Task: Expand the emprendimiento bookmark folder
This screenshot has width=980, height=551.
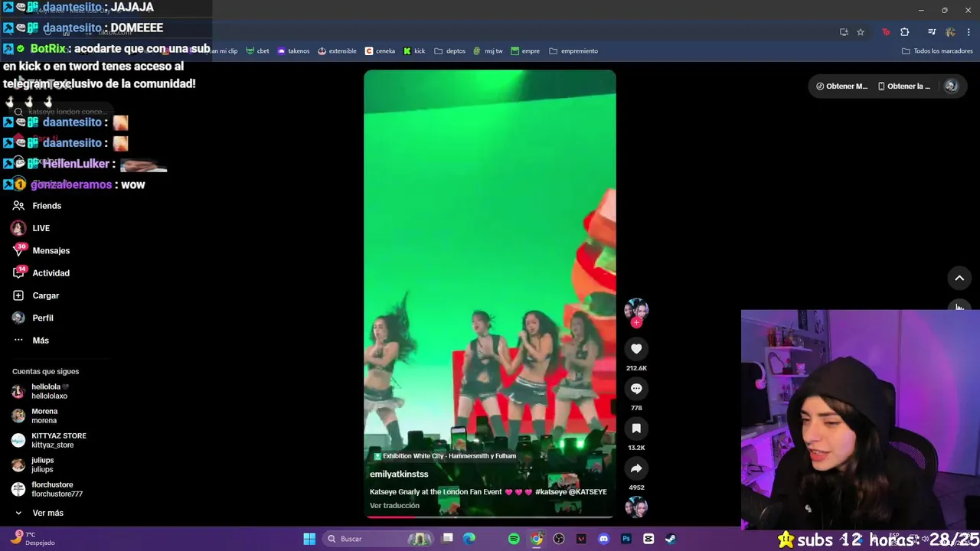Action: click(x=573, y=51)
